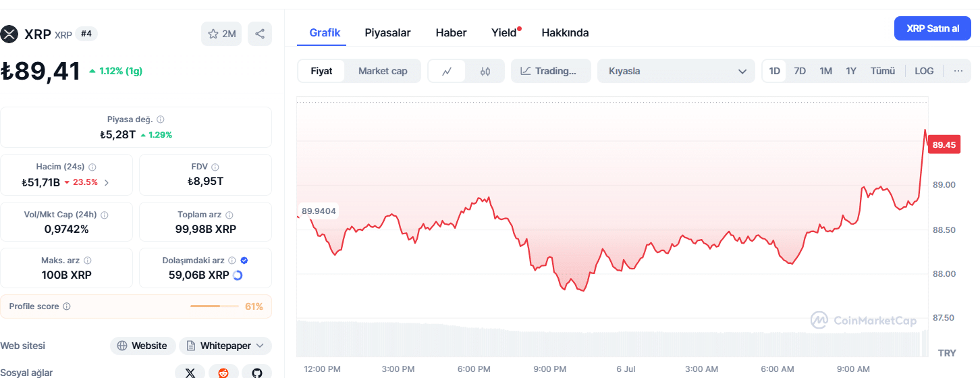980x378 pixels.
Task: Click max supply 100B XRP
Action: point(66,275)
